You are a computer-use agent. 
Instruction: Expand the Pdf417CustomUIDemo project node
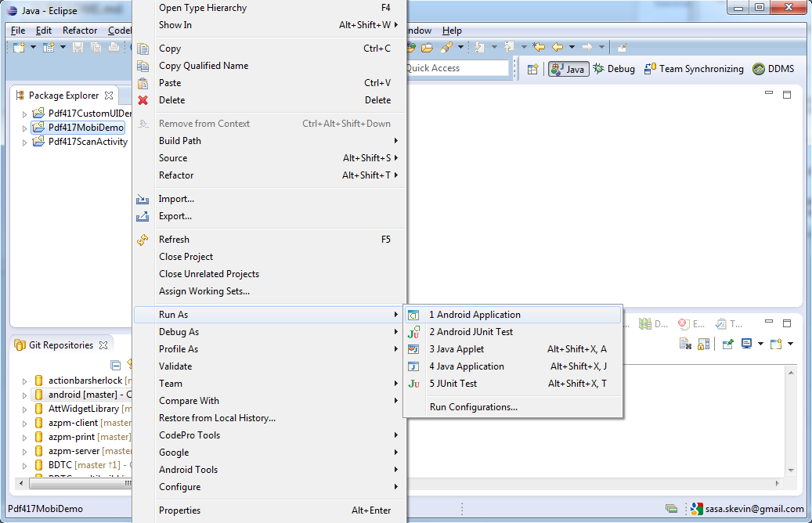click(24, 114)
